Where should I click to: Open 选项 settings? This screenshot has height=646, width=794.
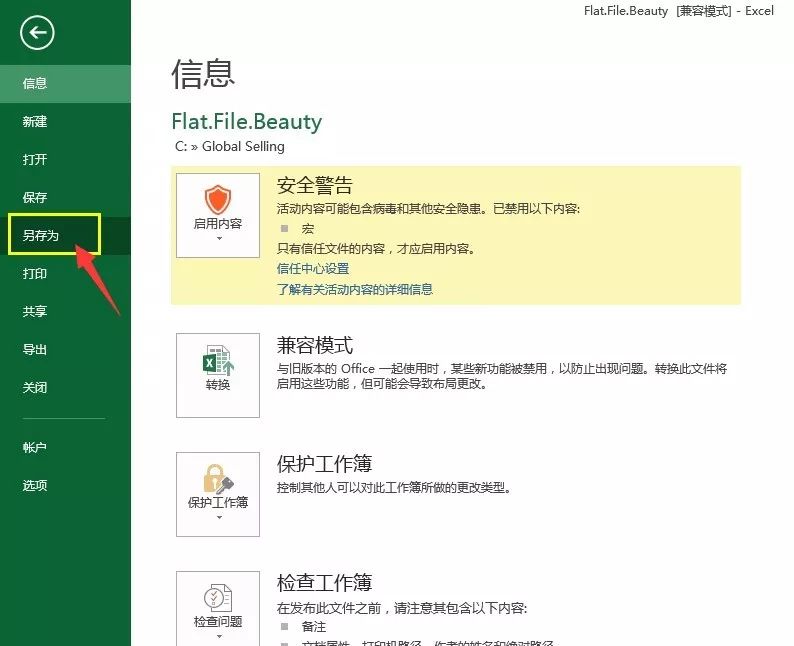pos(65,486)
